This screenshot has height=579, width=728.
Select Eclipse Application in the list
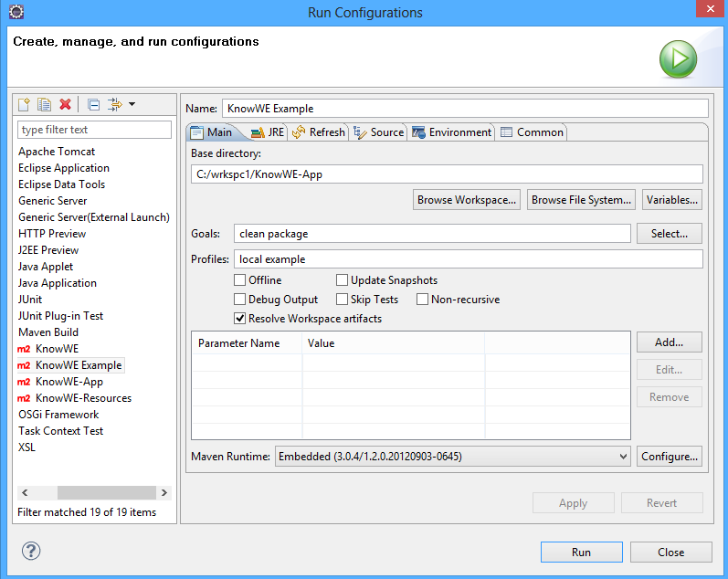(x=64, y=168)
